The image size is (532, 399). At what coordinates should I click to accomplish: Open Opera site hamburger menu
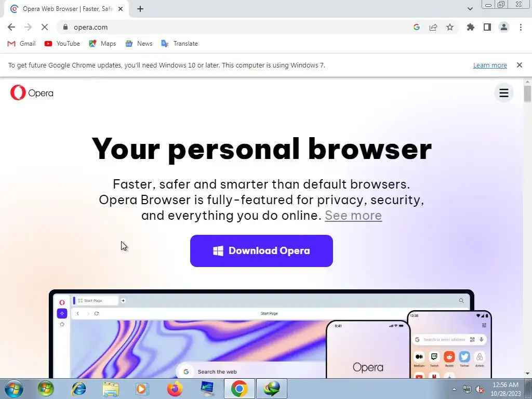pos(504,92)
